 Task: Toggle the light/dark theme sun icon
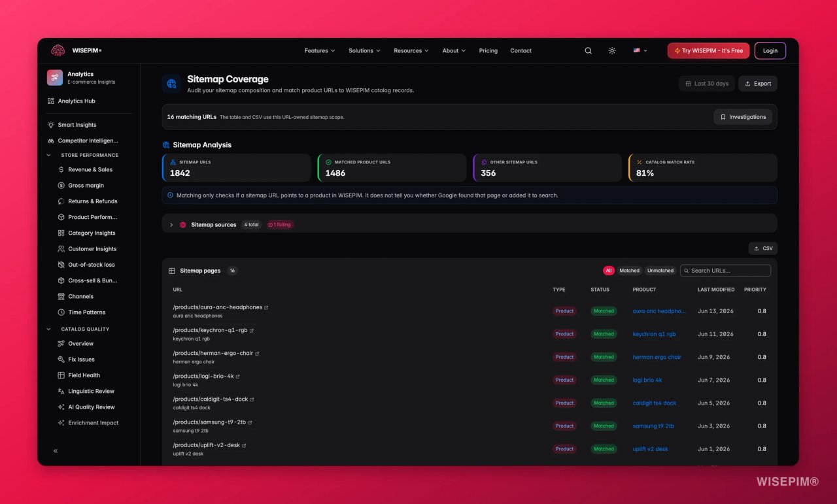(612, 50)
